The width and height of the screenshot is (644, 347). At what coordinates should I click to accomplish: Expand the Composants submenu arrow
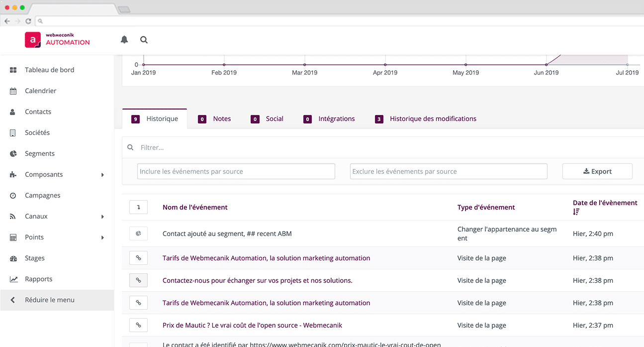coord(102,175)
